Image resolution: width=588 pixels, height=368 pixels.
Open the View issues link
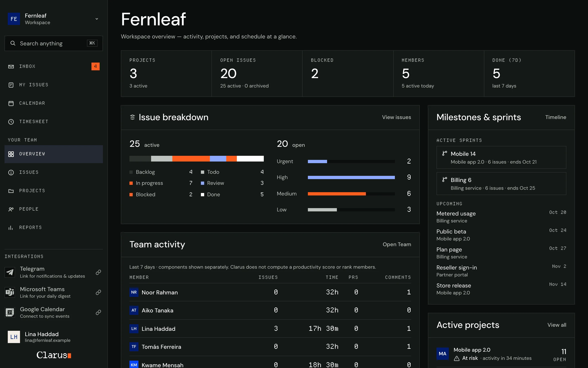click(396, 117)
